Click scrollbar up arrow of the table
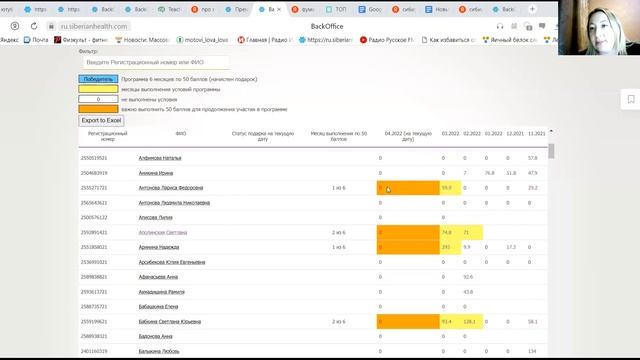The image size is (640, 360). [x=551, y=131]
